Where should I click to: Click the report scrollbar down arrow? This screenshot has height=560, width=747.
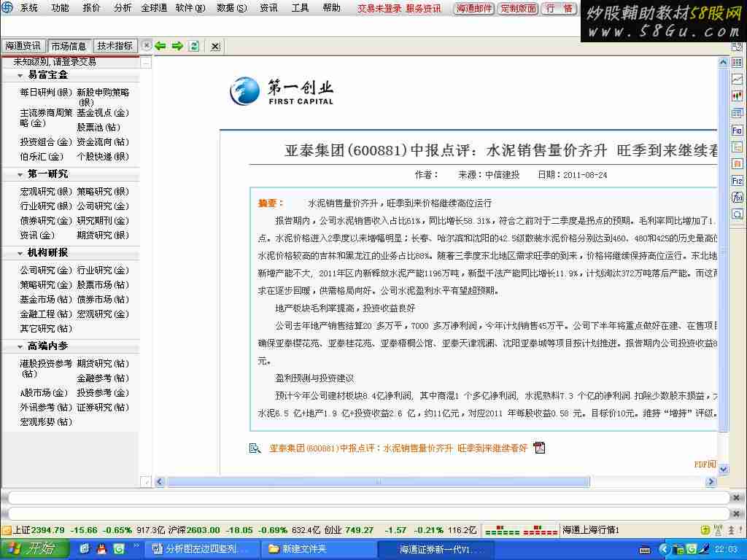(723, 469)
